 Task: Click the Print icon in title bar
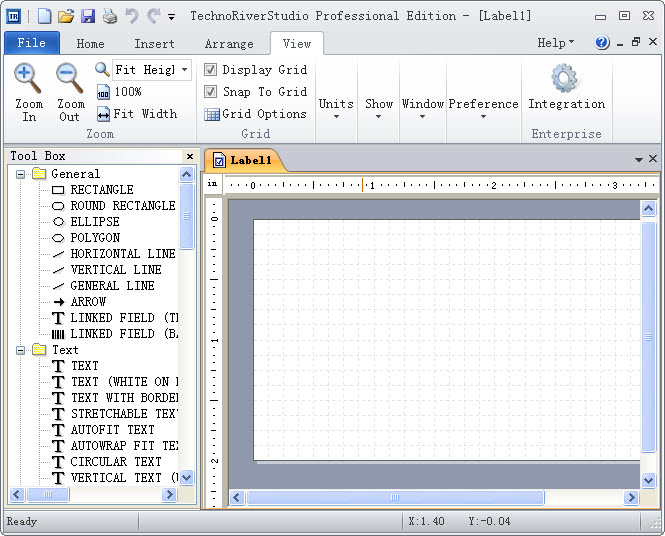click(110, 16)
